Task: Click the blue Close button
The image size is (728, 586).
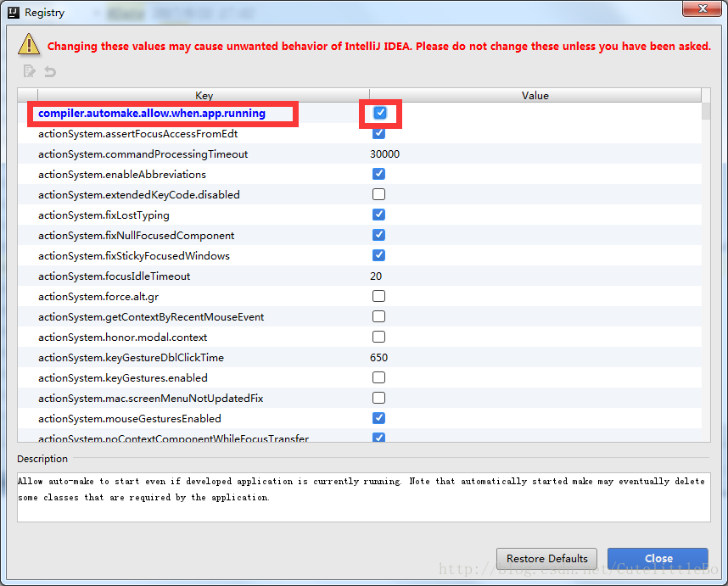Action: point(658,559)
